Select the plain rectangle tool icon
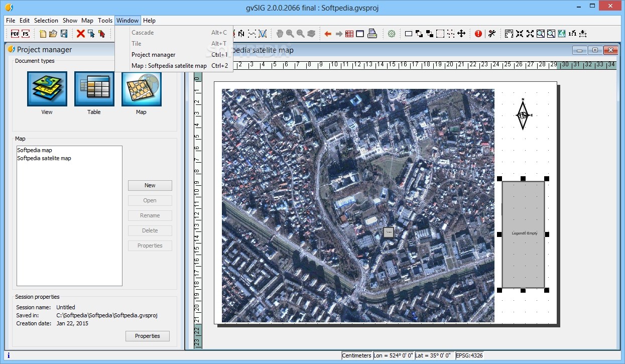 pos(409,34)
